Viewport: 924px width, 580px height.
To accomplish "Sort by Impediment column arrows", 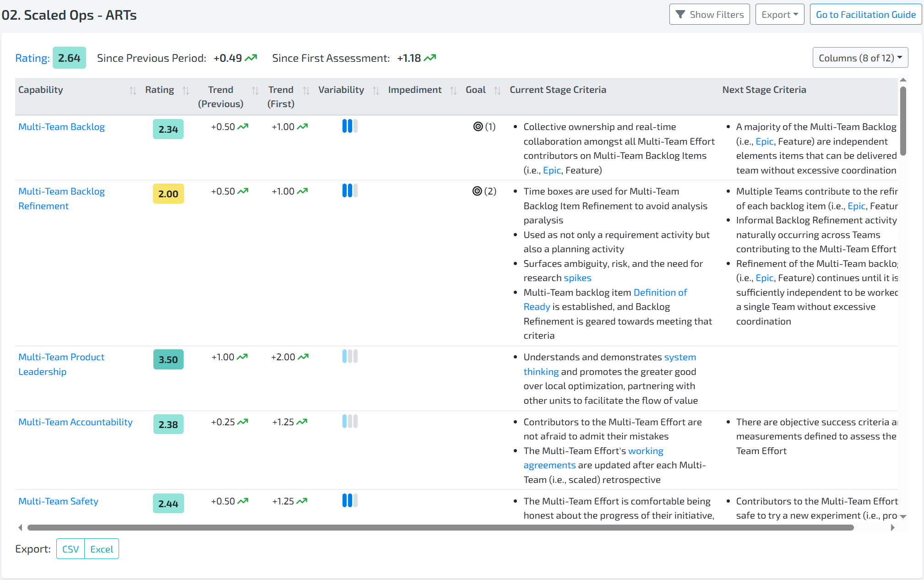I will pyautogui.click(x=453, y=91).
